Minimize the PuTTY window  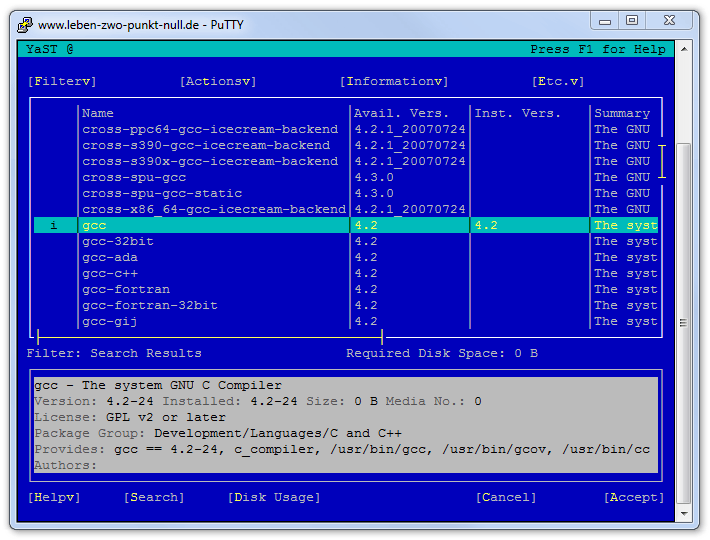point(604,21)
